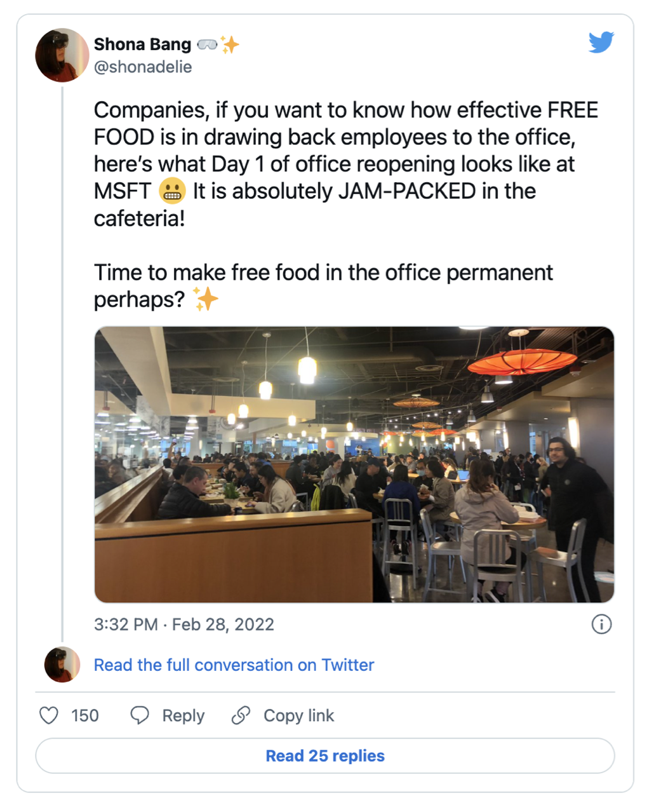
Task: Click the chain copy link icon
Action: tap(241, 715)
